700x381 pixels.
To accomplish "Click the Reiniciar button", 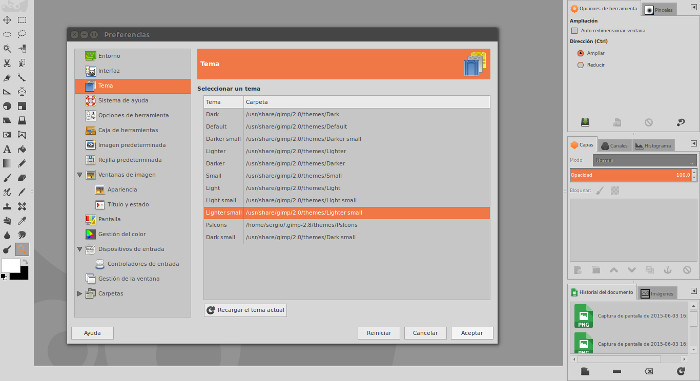I will click(379, 333).
